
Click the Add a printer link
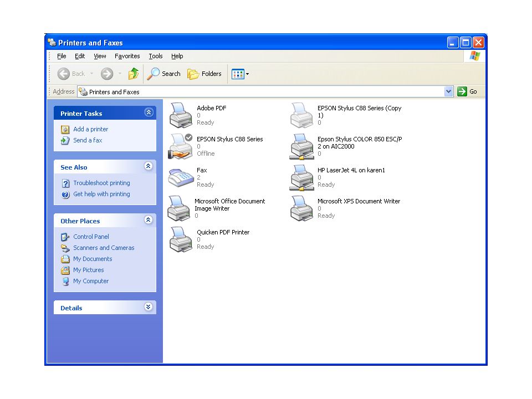(90, 129)
